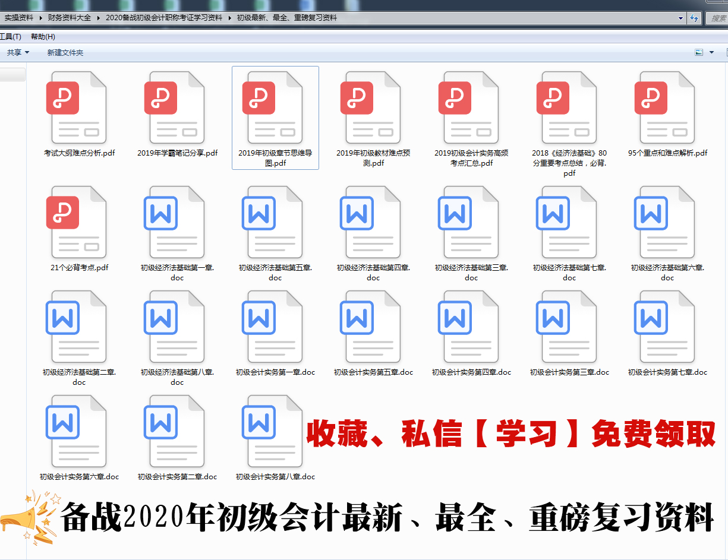Click the refresh icon beside the address bar
This screenshot has width=728, height=560.
(x=694, y=18)
